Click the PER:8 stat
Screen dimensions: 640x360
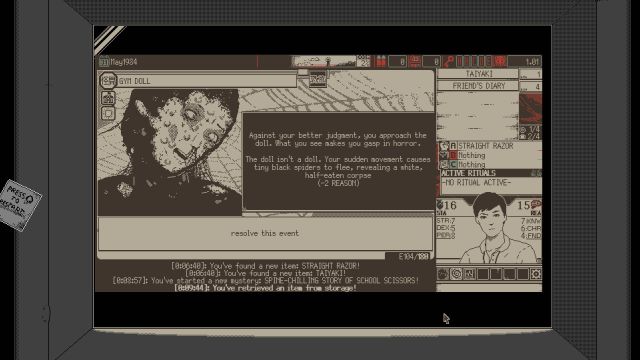coord(445,236)
